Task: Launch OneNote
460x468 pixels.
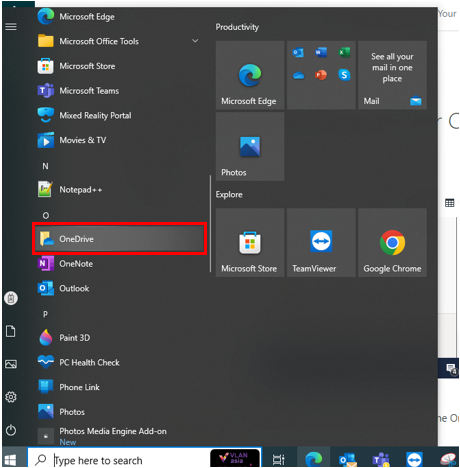Action: pos(118,264)
